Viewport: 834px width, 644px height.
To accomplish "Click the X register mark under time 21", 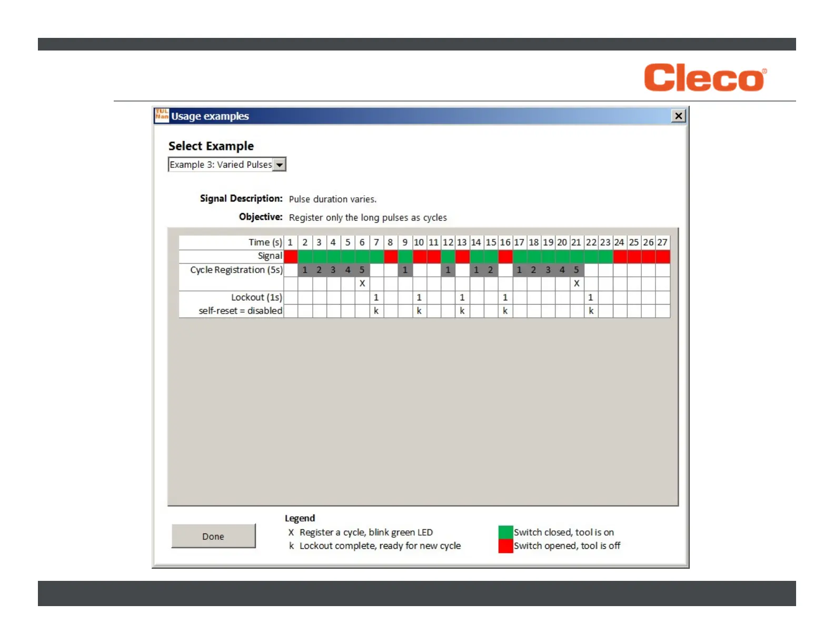I will [577, 284].
